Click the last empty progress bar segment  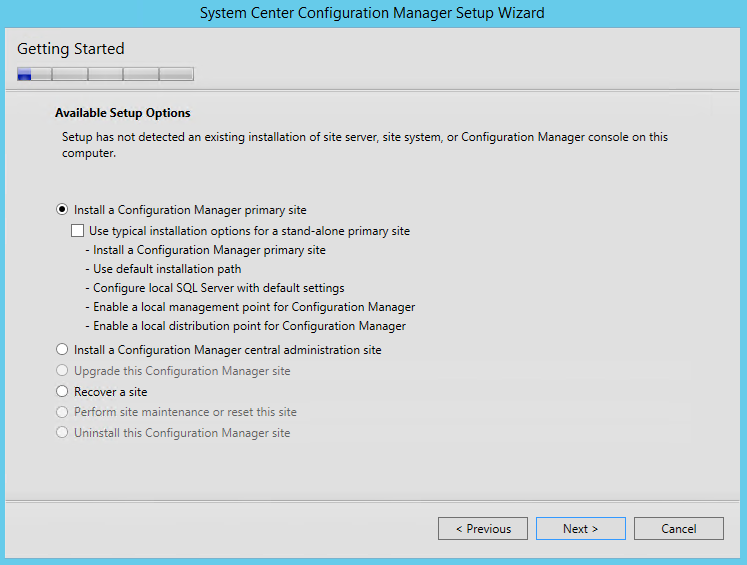point(176,74)
